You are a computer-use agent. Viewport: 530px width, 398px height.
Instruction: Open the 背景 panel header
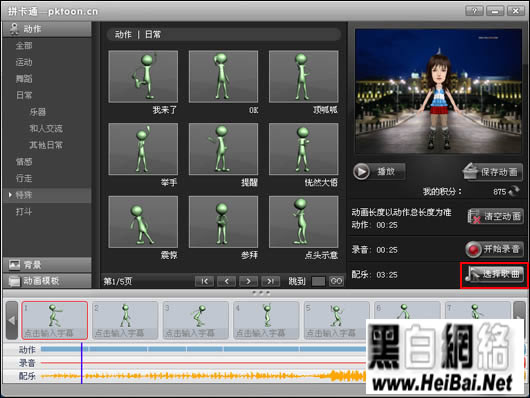coord(47,265)
